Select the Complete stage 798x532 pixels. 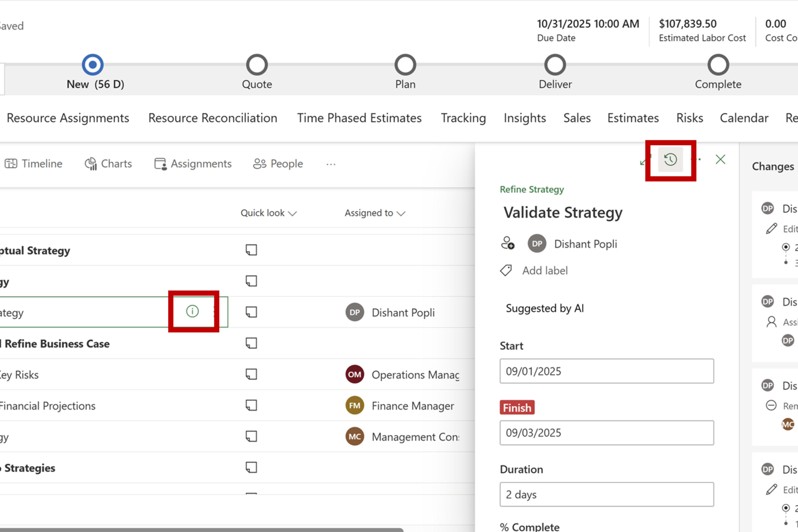(718, 64)
